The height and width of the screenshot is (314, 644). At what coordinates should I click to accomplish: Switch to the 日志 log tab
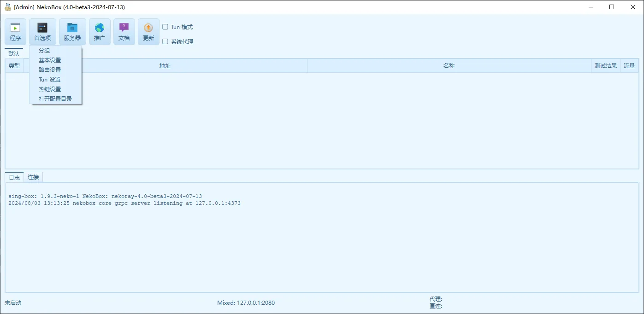click(x=14, y=177)
